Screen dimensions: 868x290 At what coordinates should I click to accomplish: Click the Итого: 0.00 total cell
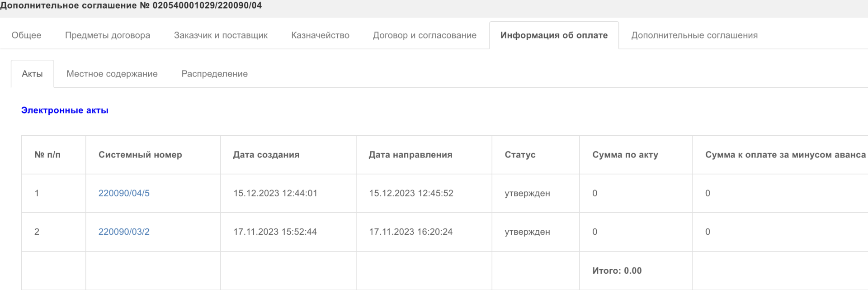(617, 271)
